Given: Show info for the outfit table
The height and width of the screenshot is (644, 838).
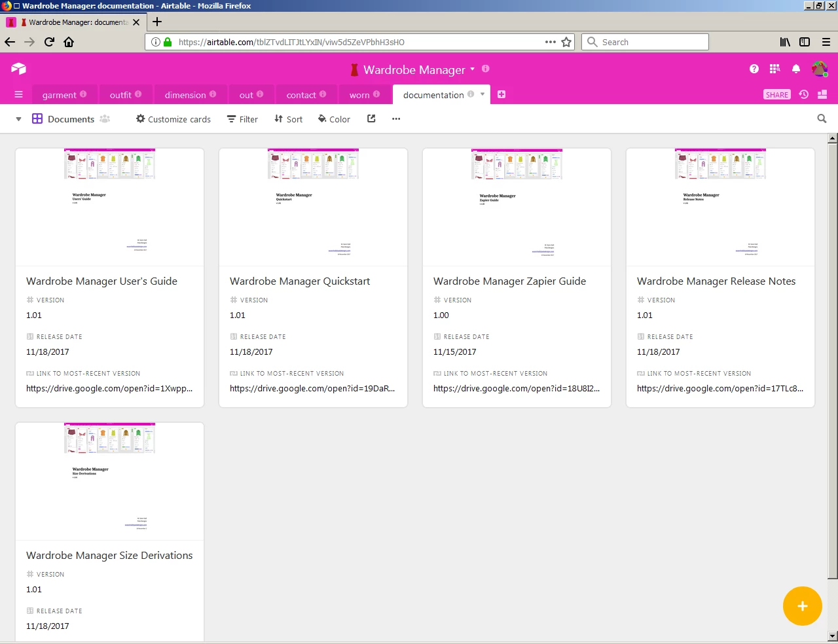Looking at the screenshot, I should [138, 94].
